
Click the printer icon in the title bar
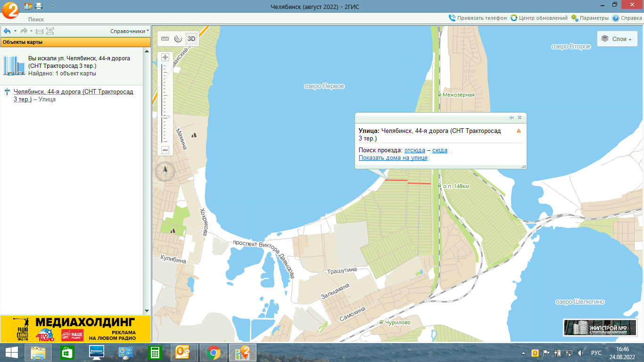click(x=39, y=6)
